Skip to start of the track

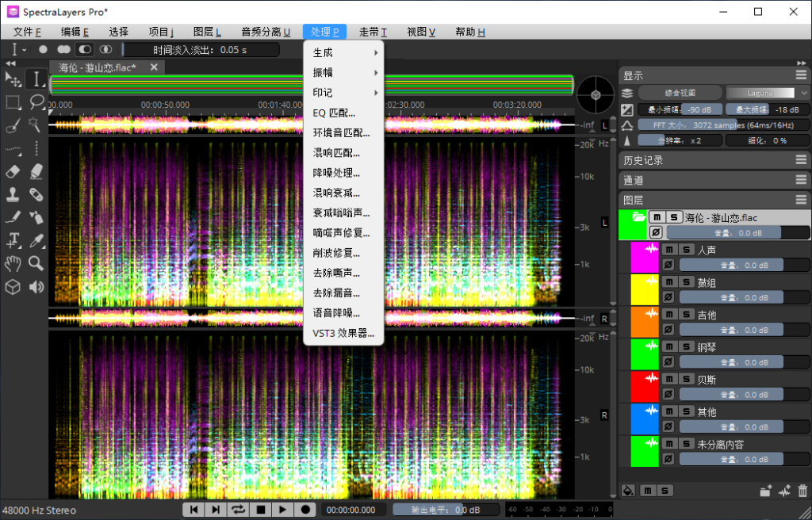193,510
